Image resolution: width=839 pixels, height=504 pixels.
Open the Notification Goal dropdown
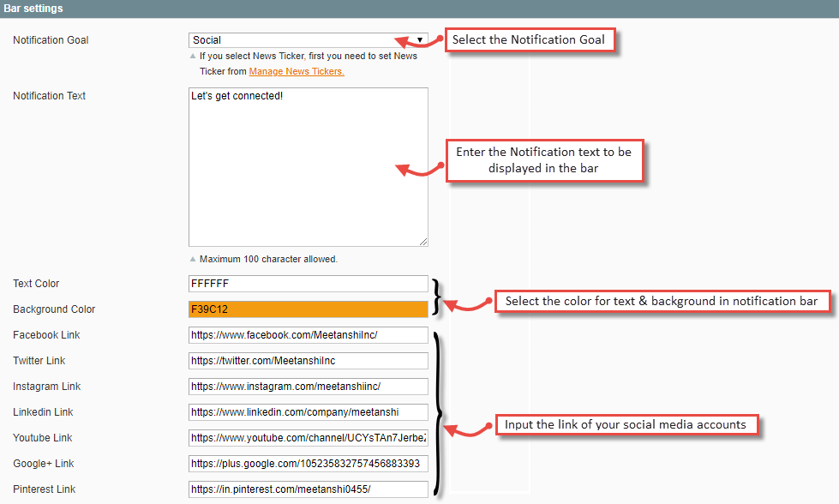pos(308,39)
